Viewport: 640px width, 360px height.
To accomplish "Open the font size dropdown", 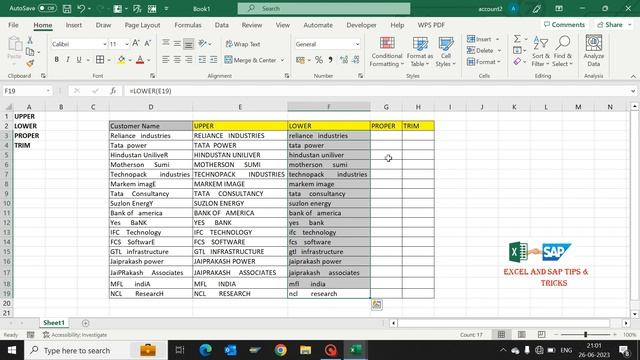I will [x=127, y=44].
